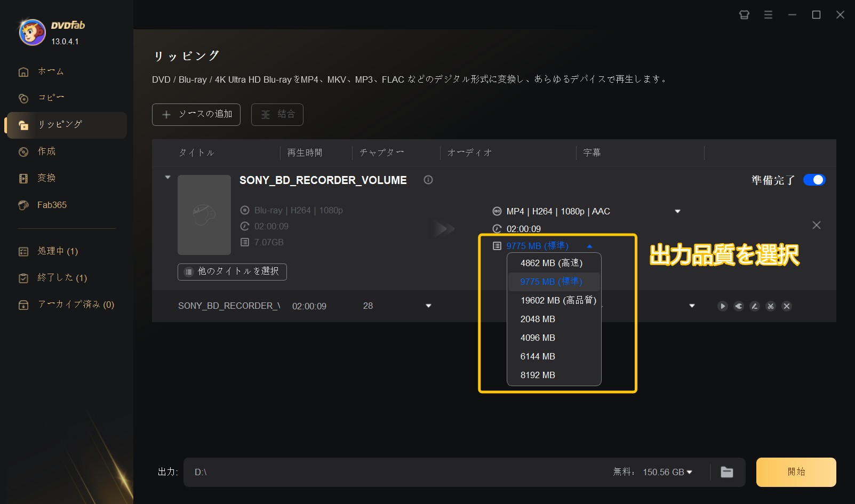Preview the title with play icon
The height and width of the screenshot is (504, 855).
723,306
